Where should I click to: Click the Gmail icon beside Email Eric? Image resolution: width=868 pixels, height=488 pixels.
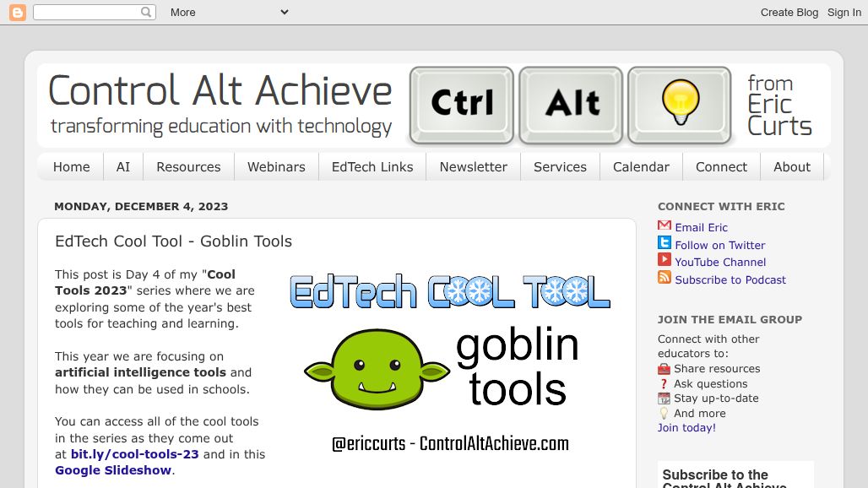point(664,226)
